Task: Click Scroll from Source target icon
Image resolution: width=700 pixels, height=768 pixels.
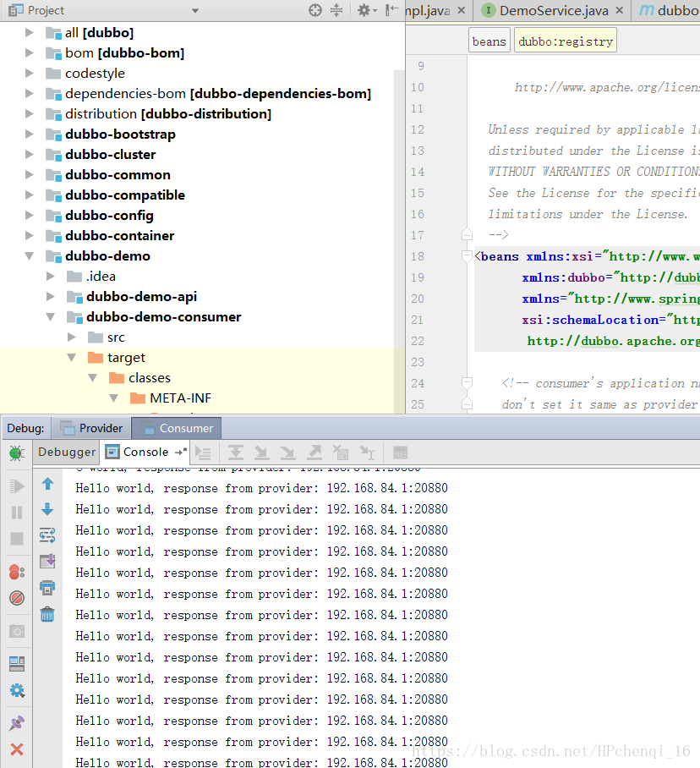Action: 315,10
